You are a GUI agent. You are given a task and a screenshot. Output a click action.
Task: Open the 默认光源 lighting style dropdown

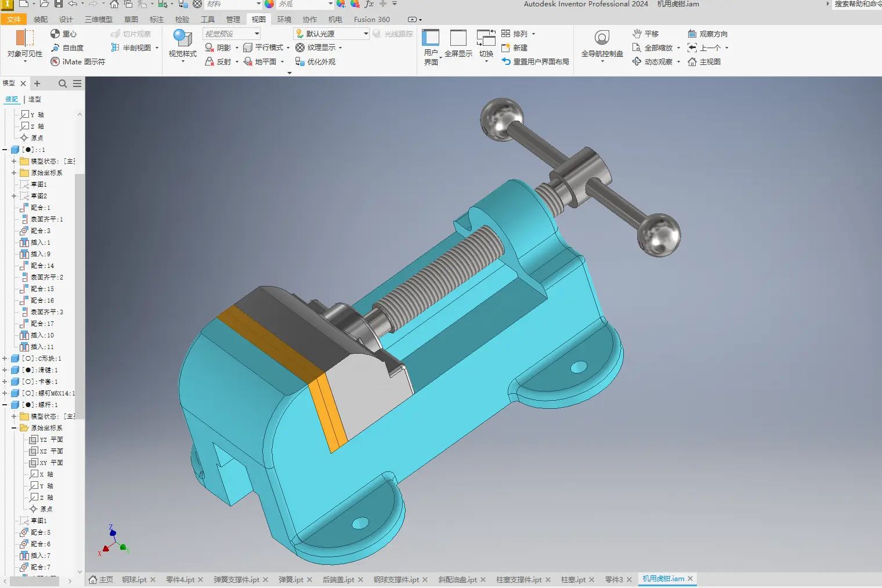(x=366, y=34)
